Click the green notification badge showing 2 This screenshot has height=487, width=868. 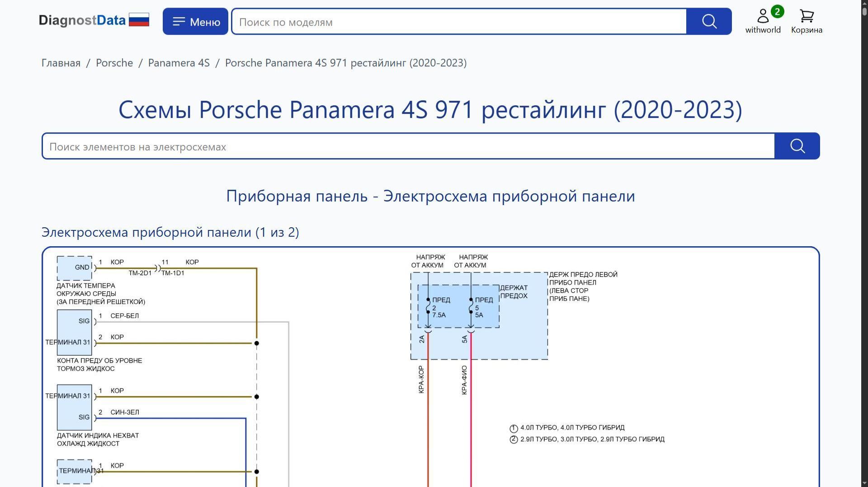tap(777, 11)
